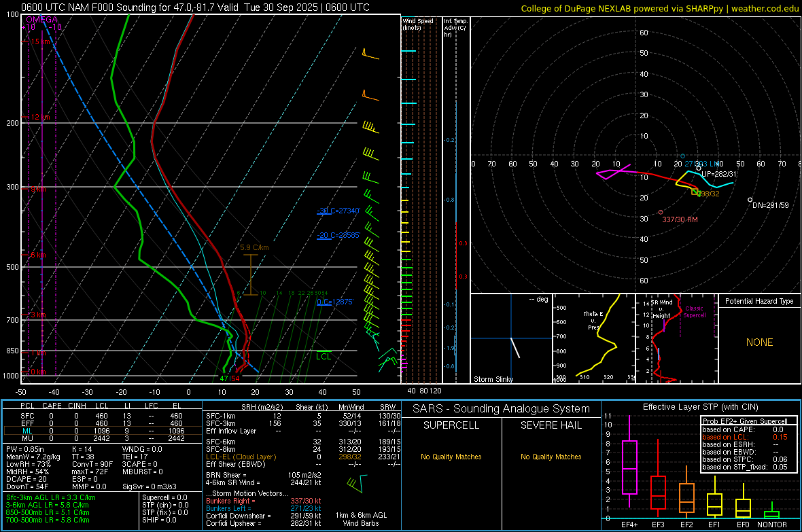Viewport: 802px width, 532px height.
Task: Click the 'Inf. Temp. Adv. (C/hr)' panel header
Action: 456,28
